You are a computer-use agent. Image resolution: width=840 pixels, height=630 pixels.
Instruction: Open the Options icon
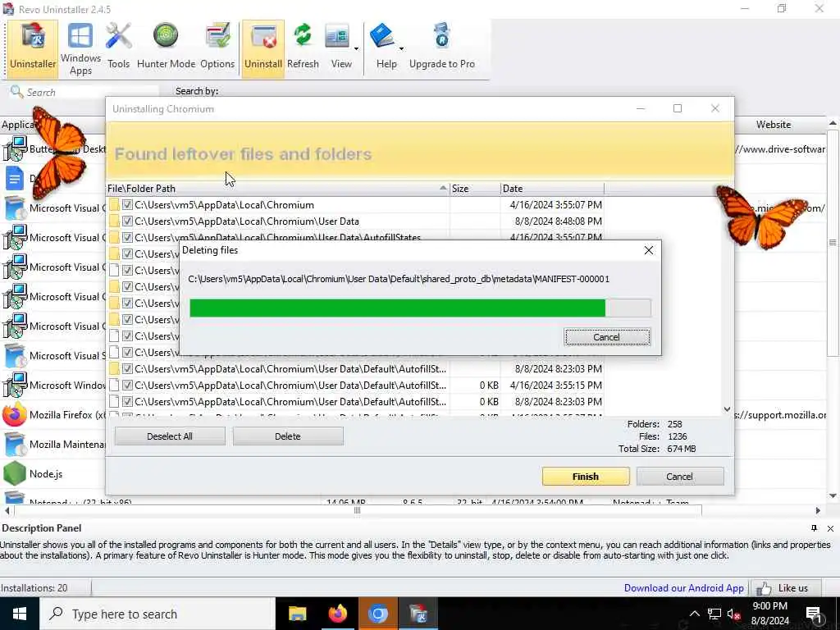[217, 47]
